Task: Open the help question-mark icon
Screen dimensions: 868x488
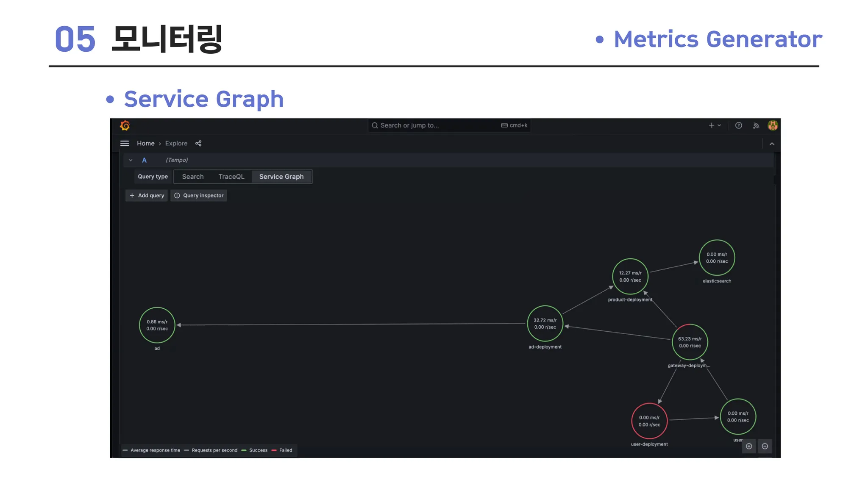Action: click(x=739, y=125)
